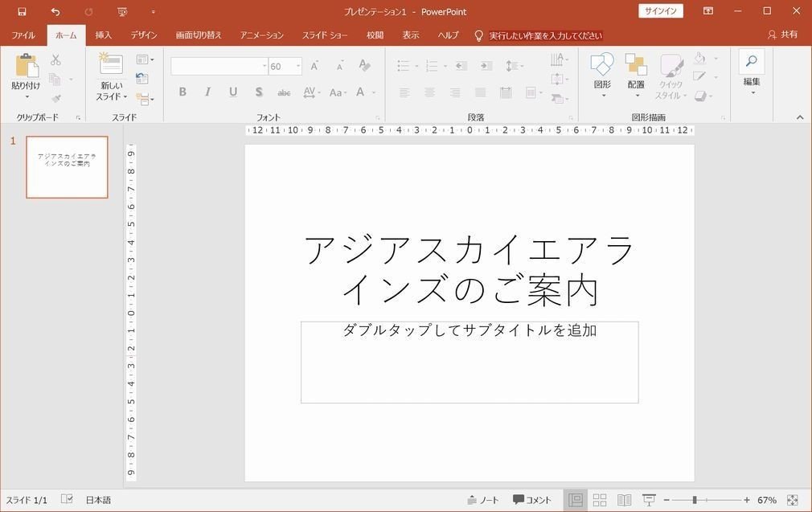Clear all formatting eraser icon
The image size is (812, 512).
pyautogui.click(x=364, y=65)
